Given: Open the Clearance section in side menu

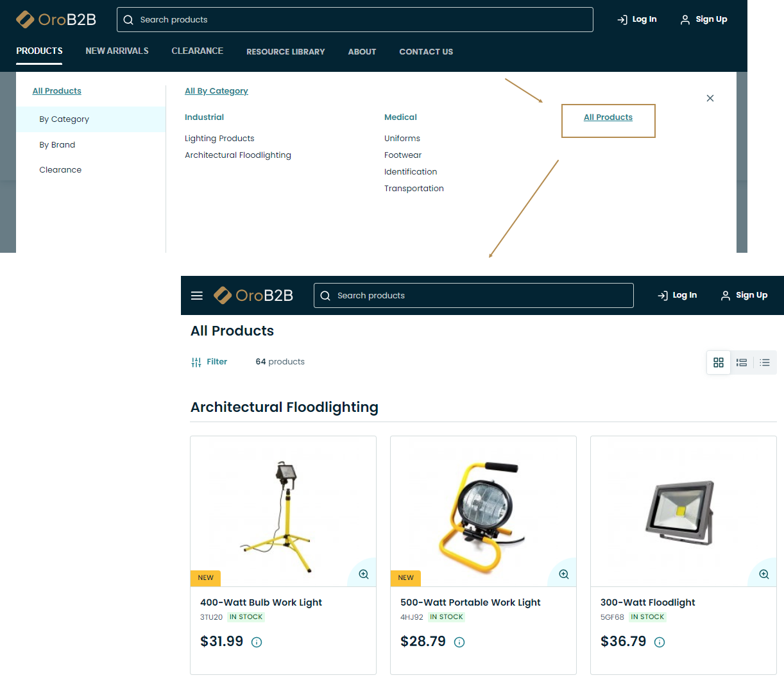Looking at the screenshot, I should tap(60, 170).
